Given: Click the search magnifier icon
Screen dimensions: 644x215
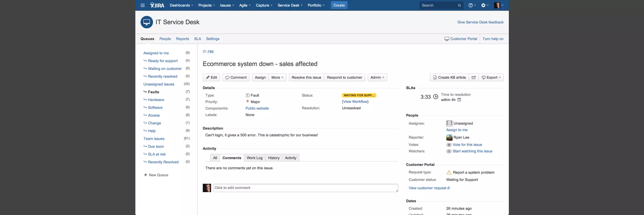Looking at the screenshot, I should pos(459,5).
